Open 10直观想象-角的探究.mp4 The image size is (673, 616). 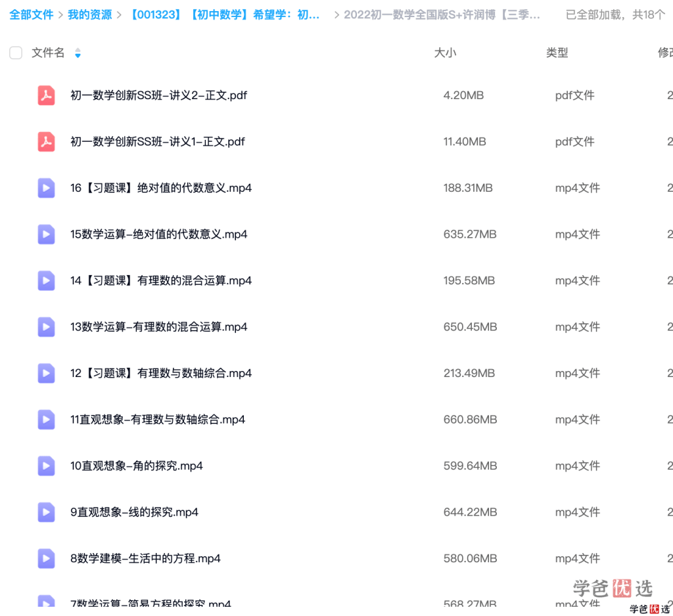click(137, 466)
